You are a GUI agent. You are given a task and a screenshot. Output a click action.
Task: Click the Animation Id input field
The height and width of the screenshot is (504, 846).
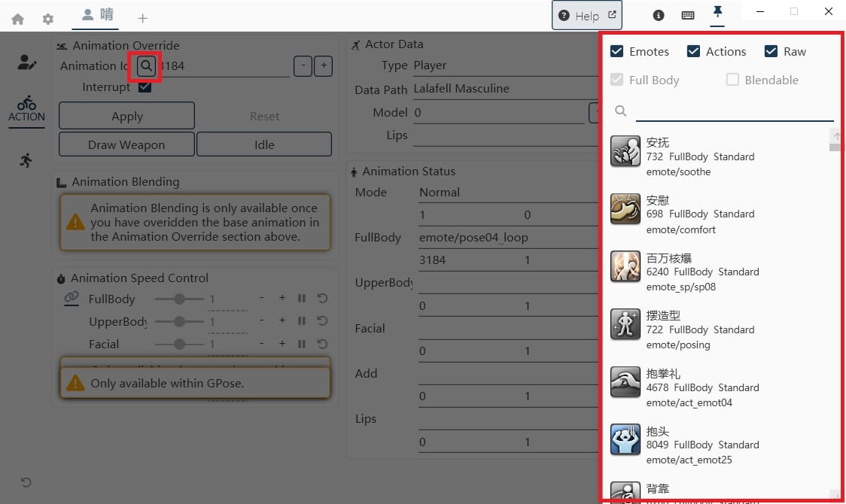(x=224, y=66)
